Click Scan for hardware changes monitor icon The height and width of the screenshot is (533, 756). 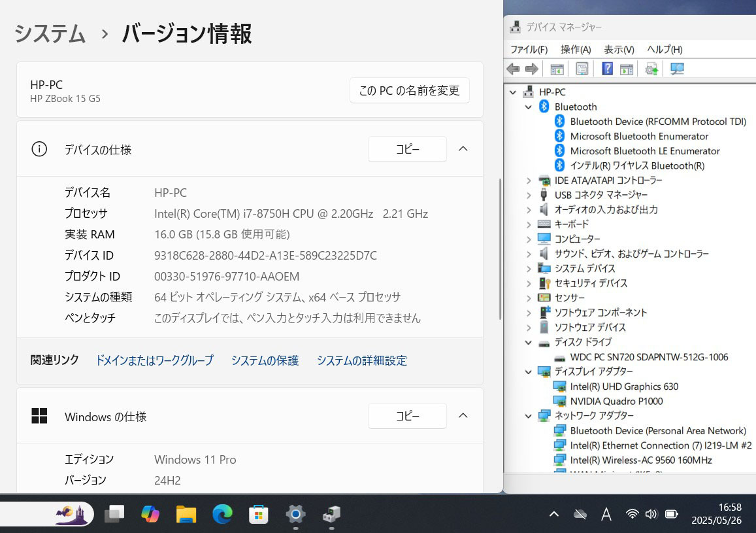677,69
